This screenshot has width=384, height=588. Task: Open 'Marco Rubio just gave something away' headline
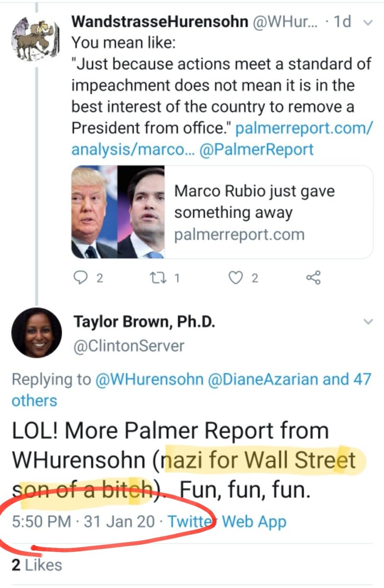pos(255,201)
